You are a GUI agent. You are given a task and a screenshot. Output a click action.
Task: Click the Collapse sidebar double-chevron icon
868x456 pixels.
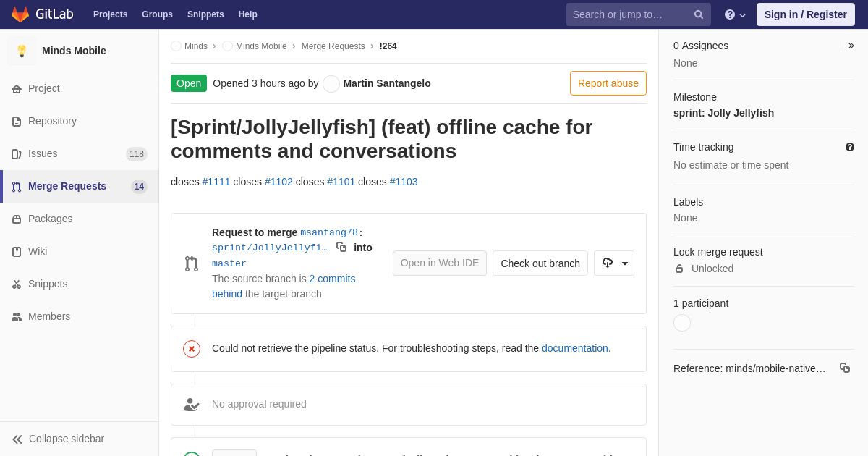(17, 439)
